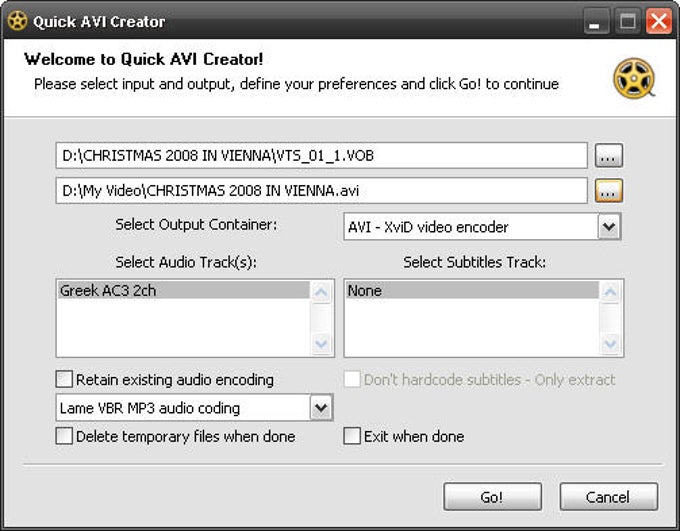The image size is (680, 531).
Task: Toggle Exit when done checkbox
Action: pyautogui.click(x=352, y=436)
